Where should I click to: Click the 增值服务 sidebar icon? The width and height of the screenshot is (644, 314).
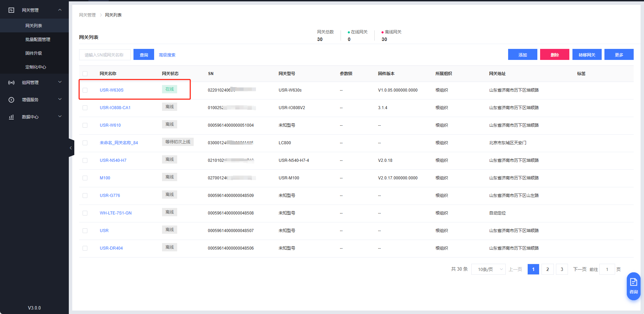point(11,100)
